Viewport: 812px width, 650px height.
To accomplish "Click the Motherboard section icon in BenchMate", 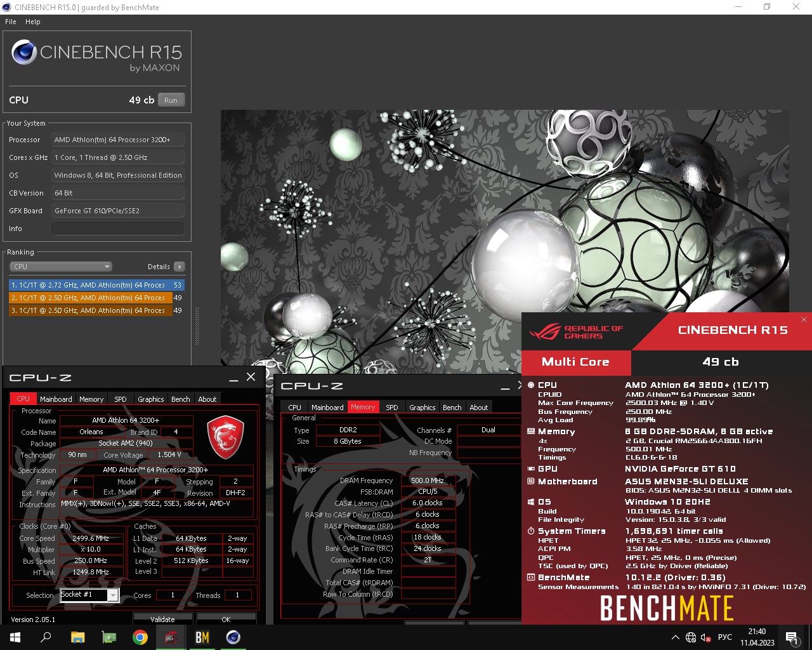I will click(531, 481).
